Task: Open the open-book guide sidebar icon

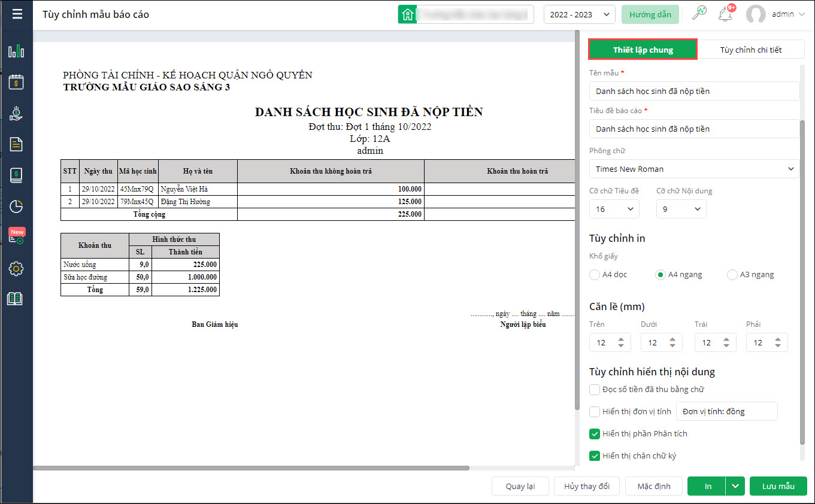Action: pyautogui.click(x=15, y=299)
